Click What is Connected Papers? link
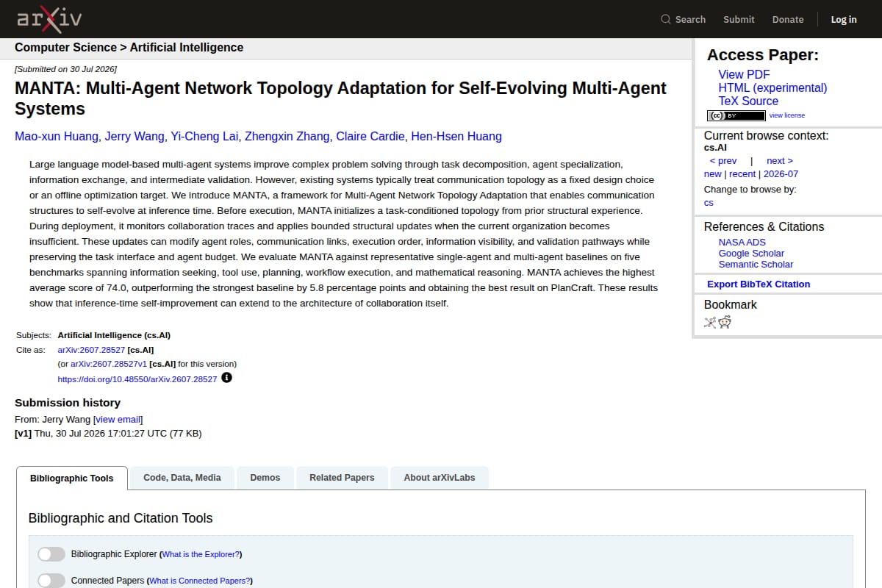This screenshot has width=882, height=588. tap(199, 581)
